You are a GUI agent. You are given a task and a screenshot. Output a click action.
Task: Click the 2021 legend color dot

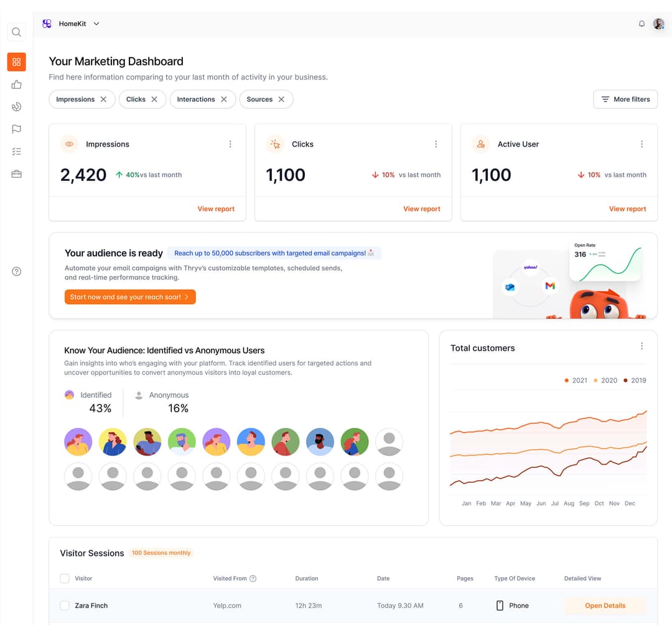click(x=567, y=381)
